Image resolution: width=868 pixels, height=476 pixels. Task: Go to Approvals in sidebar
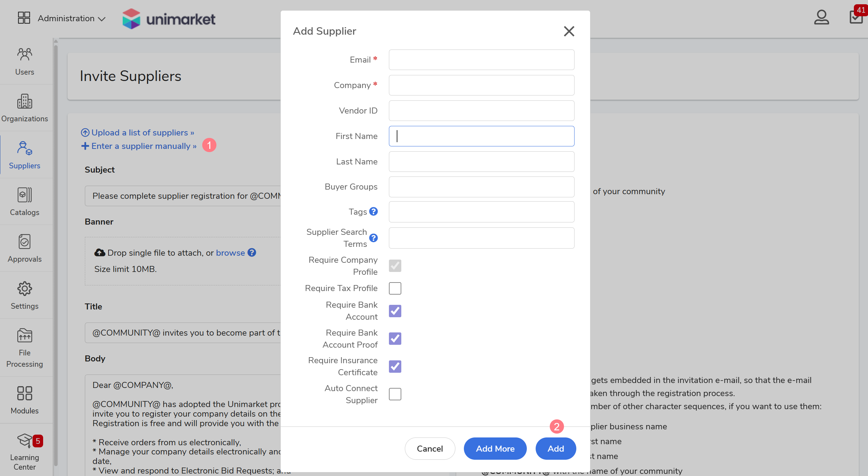pyautogui.click(x=24, y=248)
